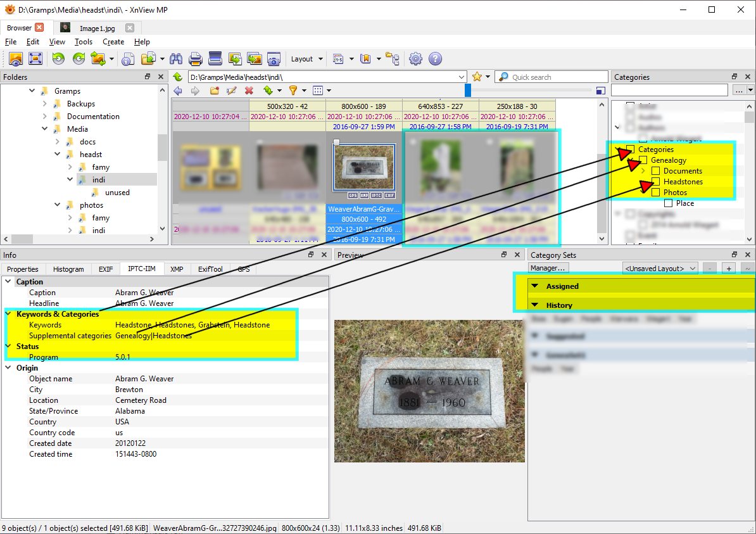Click the camera capture toolbar icon

pos(274,59)
